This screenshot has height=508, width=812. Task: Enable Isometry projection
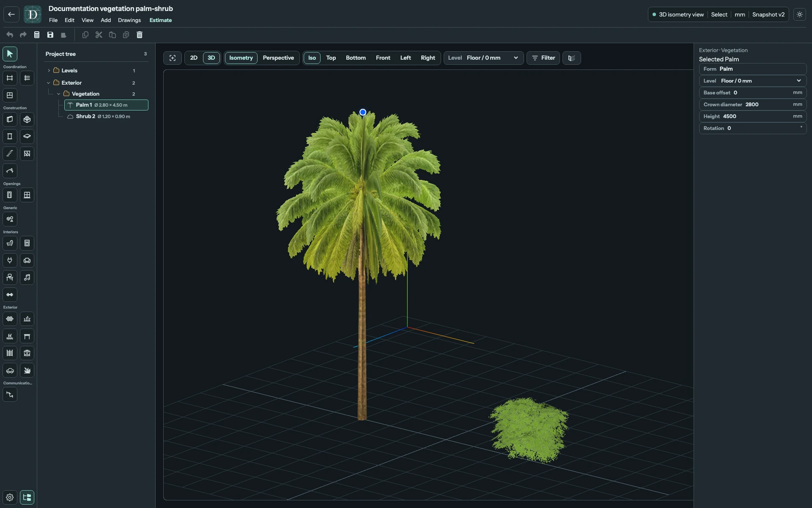(x=241, y=58)
